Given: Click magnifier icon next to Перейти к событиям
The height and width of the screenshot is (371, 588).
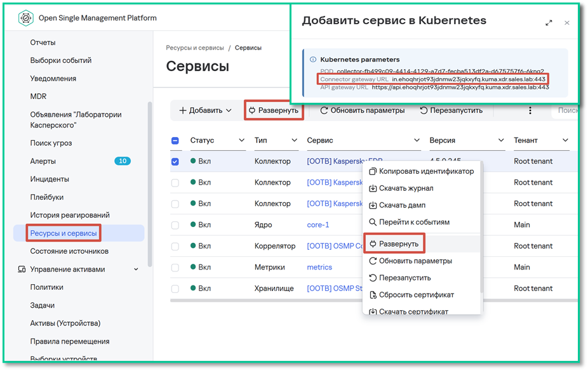Looking at the screenshot, I should 373,222.
